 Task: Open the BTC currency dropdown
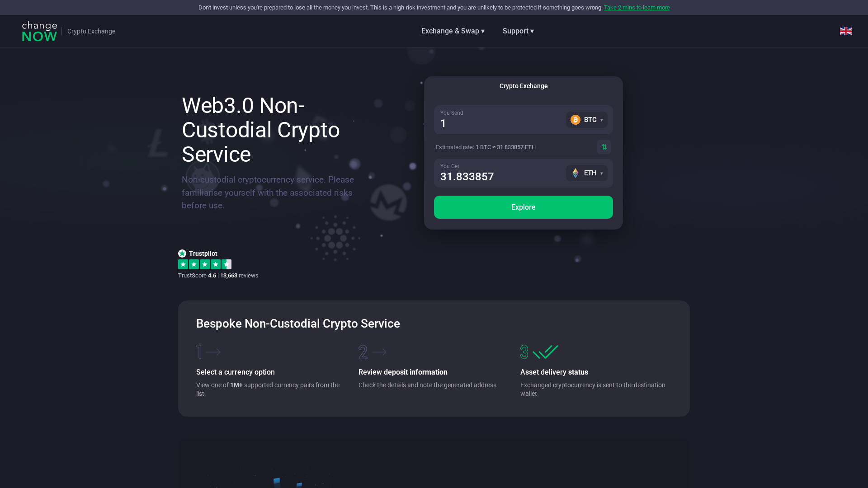[586, 120]
